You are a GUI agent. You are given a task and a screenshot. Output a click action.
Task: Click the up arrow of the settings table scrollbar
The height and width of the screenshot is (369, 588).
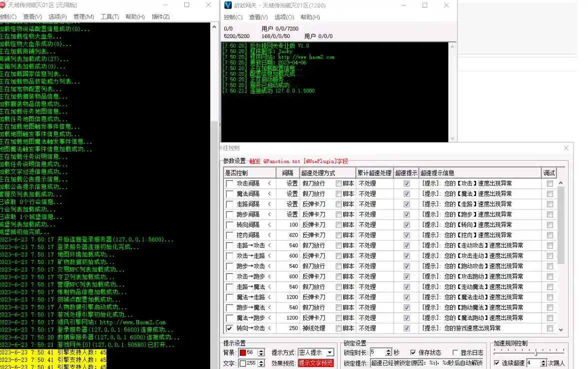(x=561, y=183)
